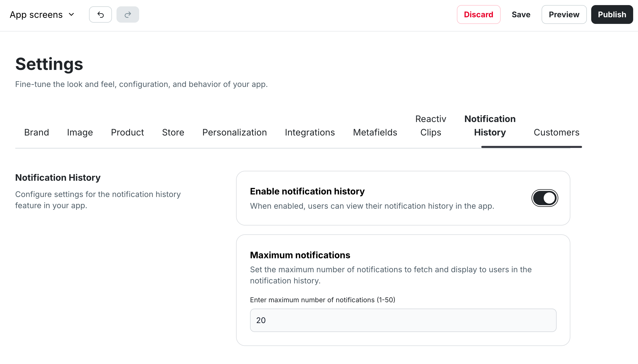Toggle Enable notification history switch
Image resolution: width=638 pixels, height=364 pixels.
(x=545, y=198)
